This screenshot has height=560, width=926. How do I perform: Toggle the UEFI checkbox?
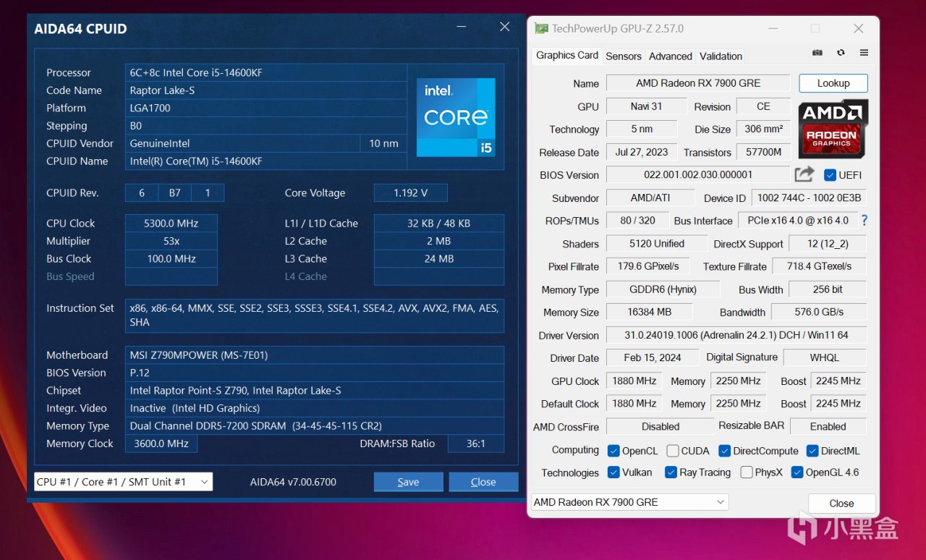click(x=830, y=175)
